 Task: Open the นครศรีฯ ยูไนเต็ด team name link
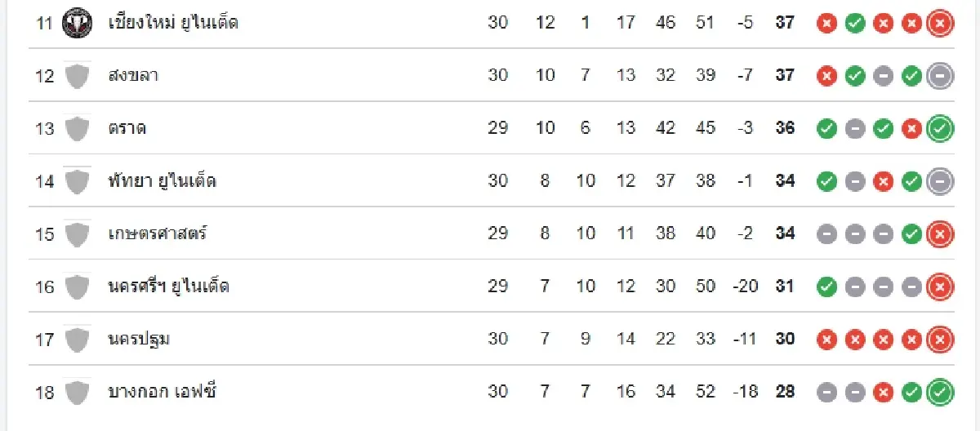pos(168,287)
